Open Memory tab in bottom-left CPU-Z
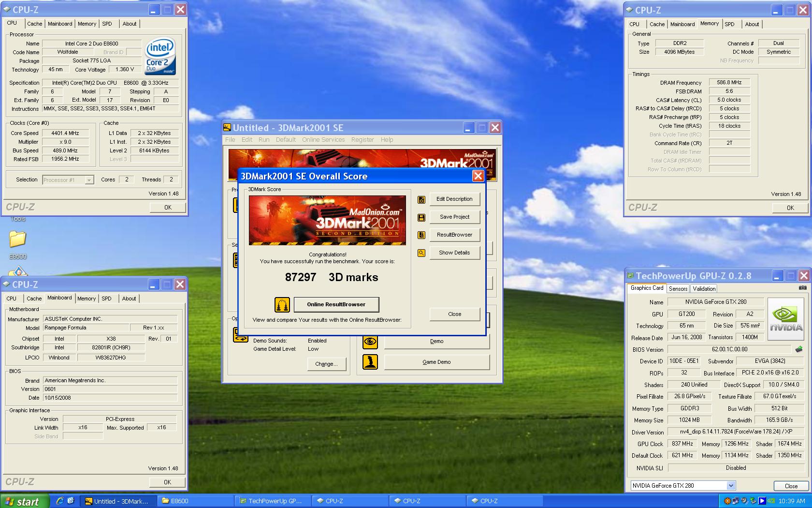This screenshot has width=812, height=508. point(87,299)
